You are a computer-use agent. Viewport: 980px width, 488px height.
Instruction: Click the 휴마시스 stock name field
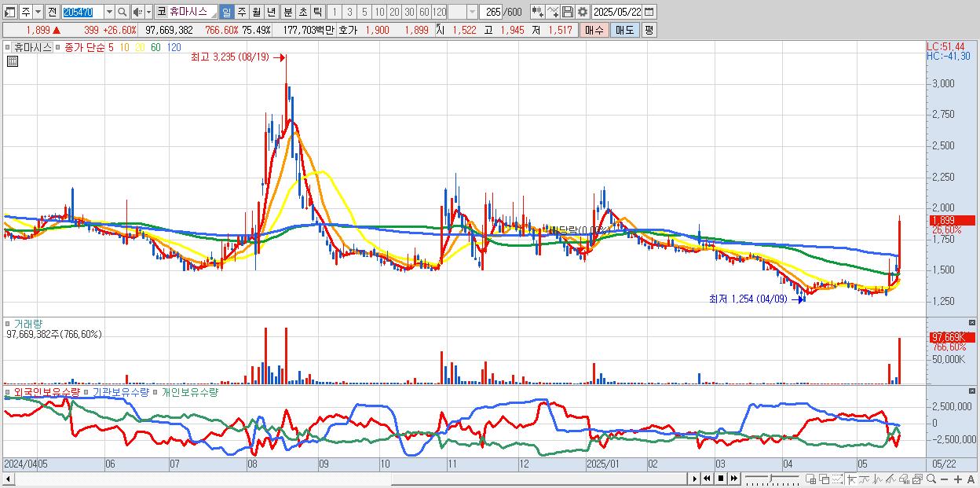coord(192,12)
